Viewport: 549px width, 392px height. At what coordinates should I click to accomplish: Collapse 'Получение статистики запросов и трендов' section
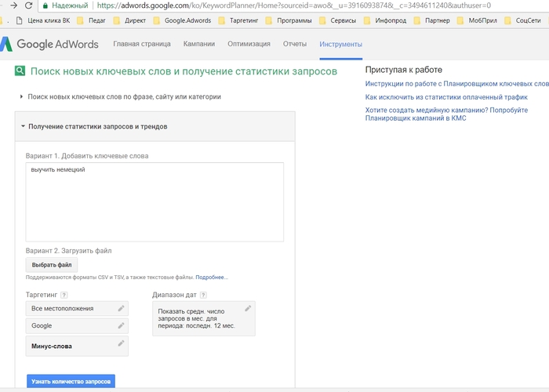[95, 126]
